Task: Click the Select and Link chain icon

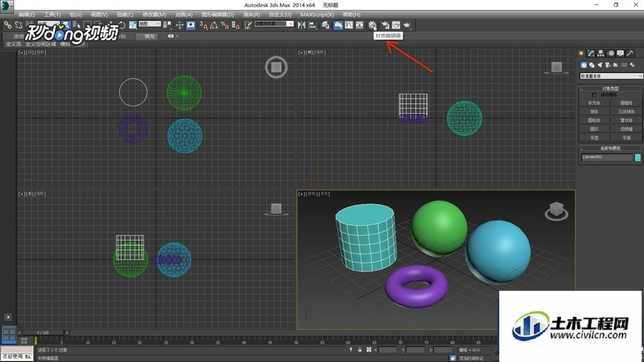Action: pyautogui.click(x=8, y=25)
